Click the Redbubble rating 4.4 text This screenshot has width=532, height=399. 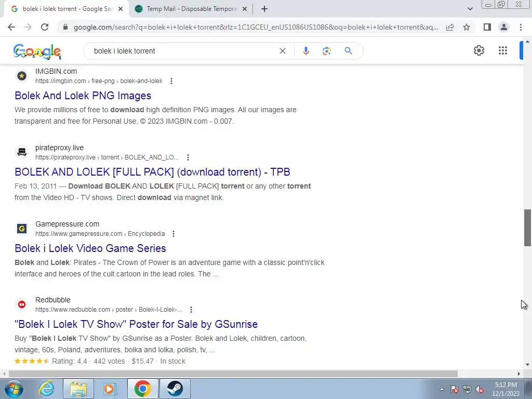point(70,362)
